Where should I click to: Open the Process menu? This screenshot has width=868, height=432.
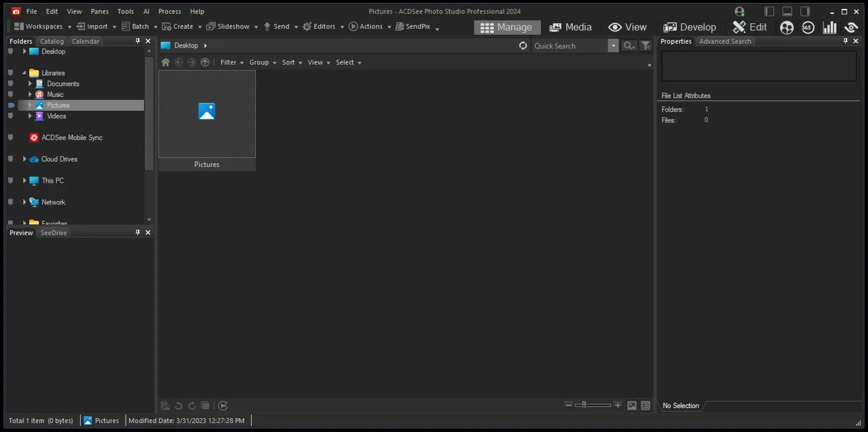pyautogui.click(x=170, y=11)
